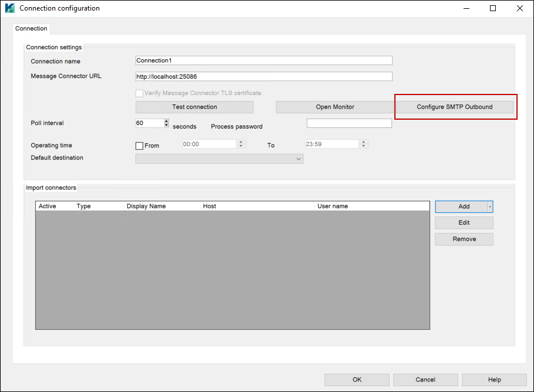Screen dimensions: 534x392
Task: Enable the Operating time From checkbox
Action: [x=140, y=146]
